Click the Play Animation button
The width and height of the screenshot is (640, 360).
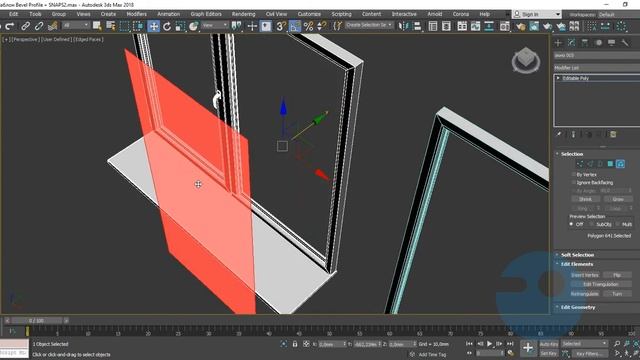click(x=489, y=344)
